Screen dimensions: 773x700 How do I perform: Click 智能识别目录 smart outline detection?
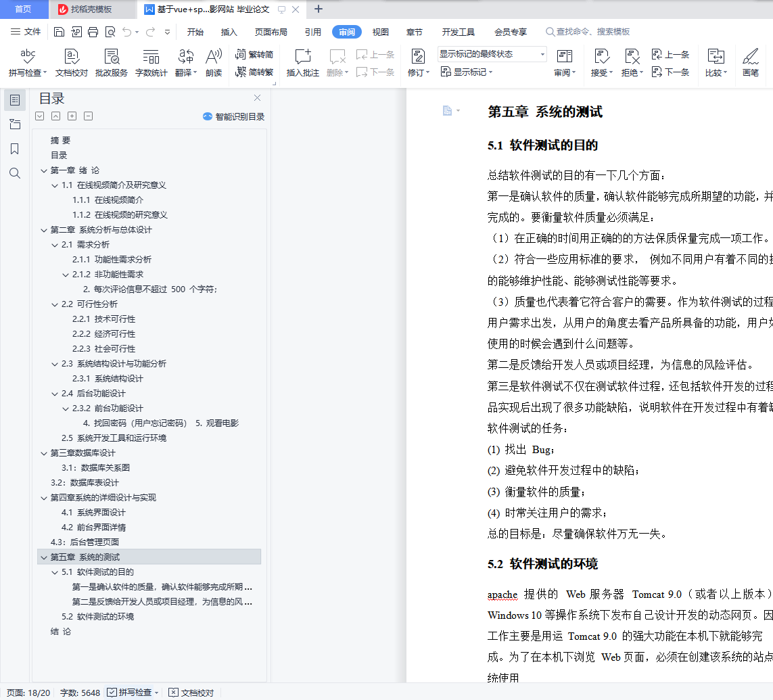[234, 116]
